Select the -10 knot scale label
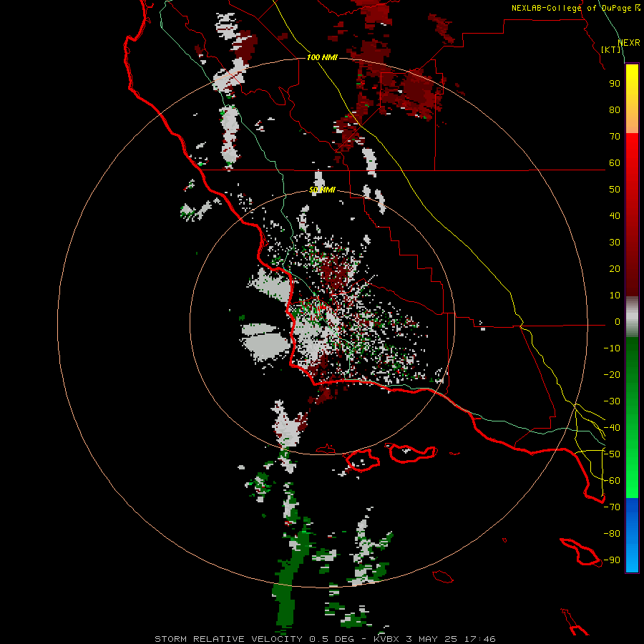 coord(612,348)
